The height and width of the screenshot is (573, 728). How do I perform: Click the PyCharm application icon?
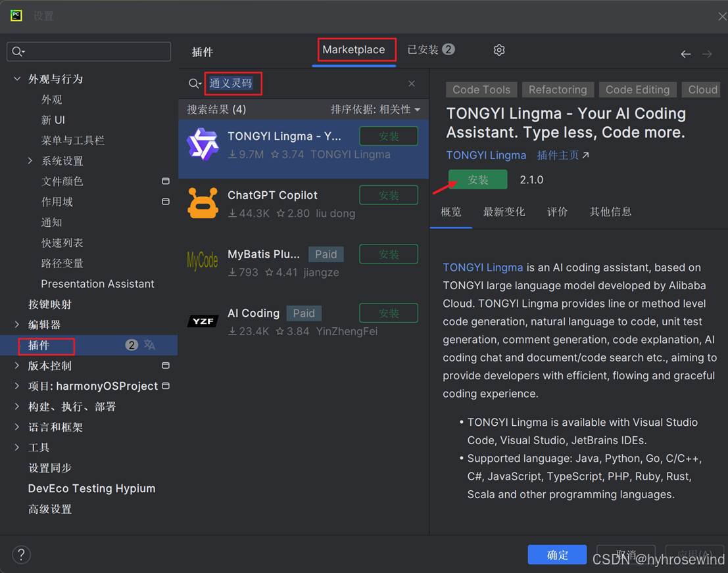16,16
